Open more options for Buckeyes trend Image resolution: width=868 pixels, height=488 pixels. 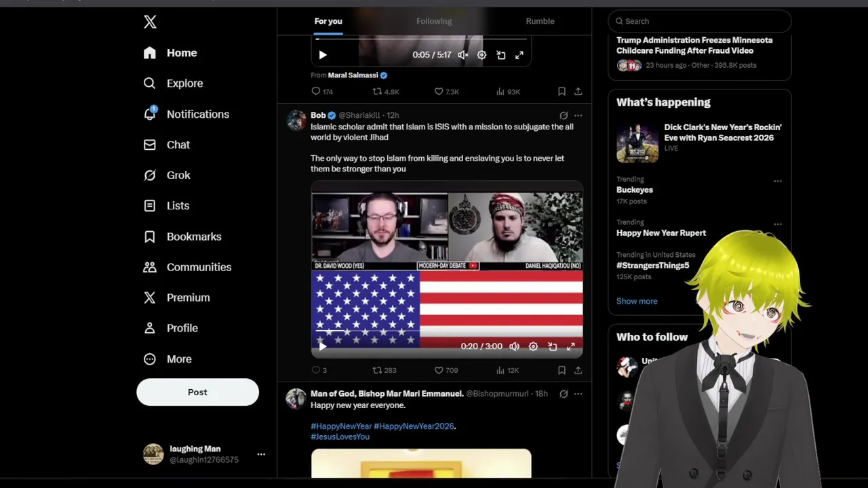pyautogui.click(x=778, y=181)
